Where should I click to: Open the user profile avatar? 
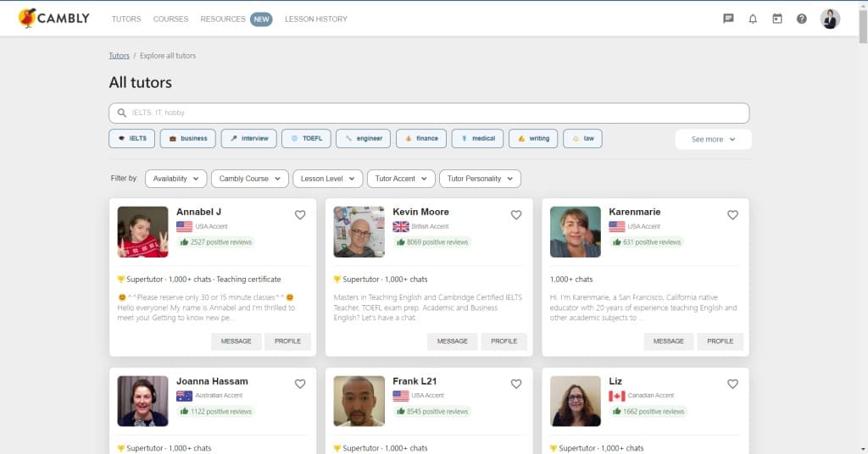point(829,19)
